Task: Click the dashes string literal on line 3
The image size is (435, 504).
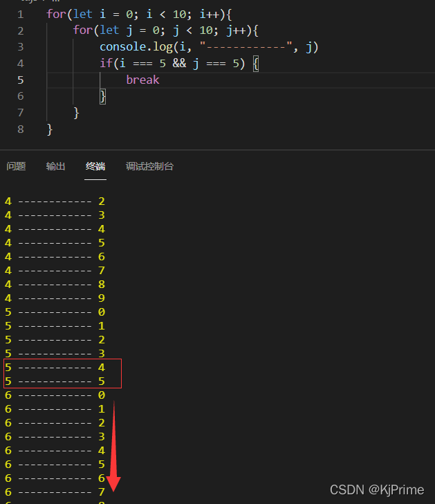Action: 246,46
